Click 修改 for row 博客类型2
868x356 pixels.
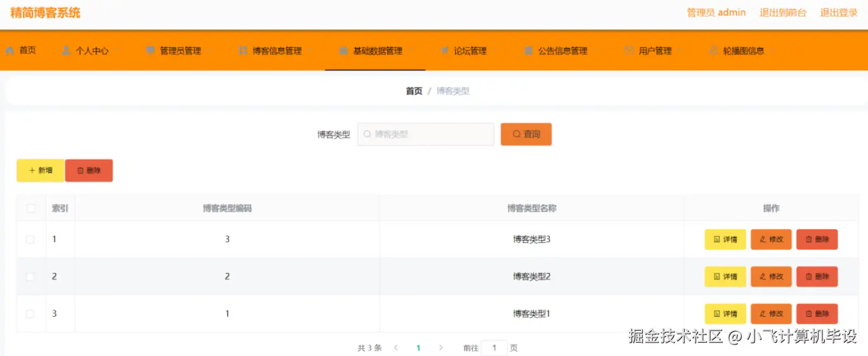pos(772,277)
